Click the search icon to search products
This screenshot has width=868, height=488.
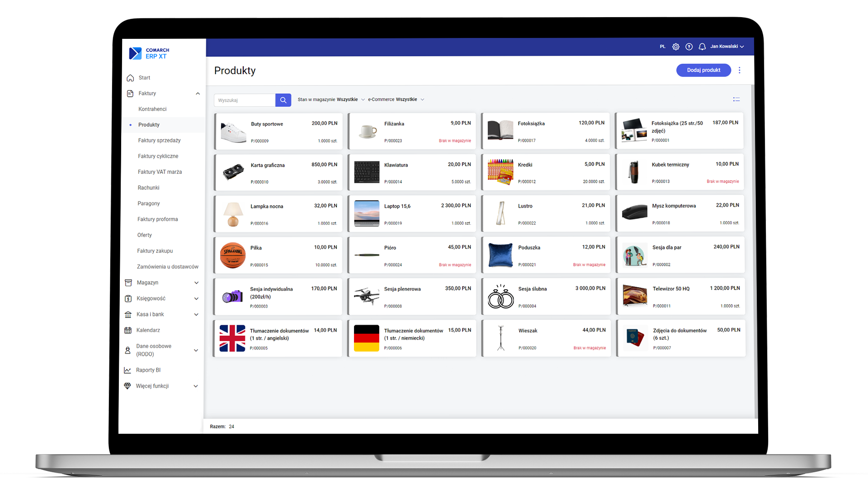point(283,100)
